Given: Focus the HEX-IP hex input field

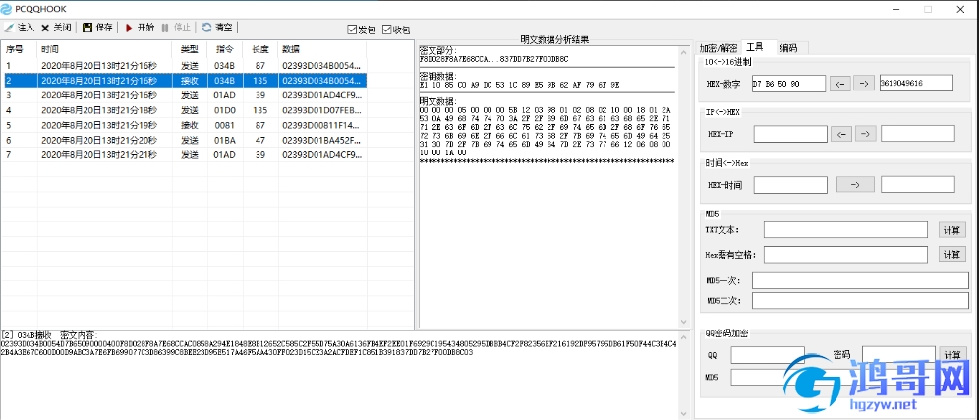Looking at the screenshot, I should [790, 133].
